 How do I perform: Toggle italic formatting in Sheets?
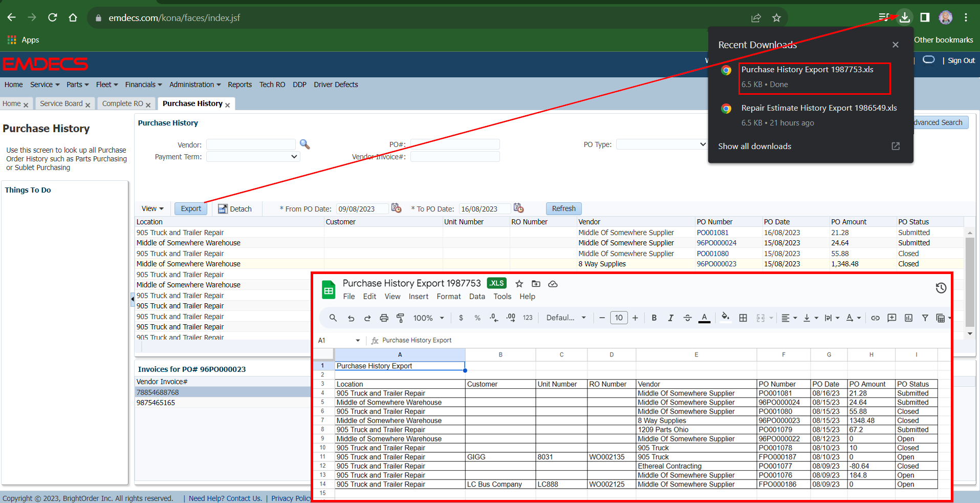click(670, 318)
